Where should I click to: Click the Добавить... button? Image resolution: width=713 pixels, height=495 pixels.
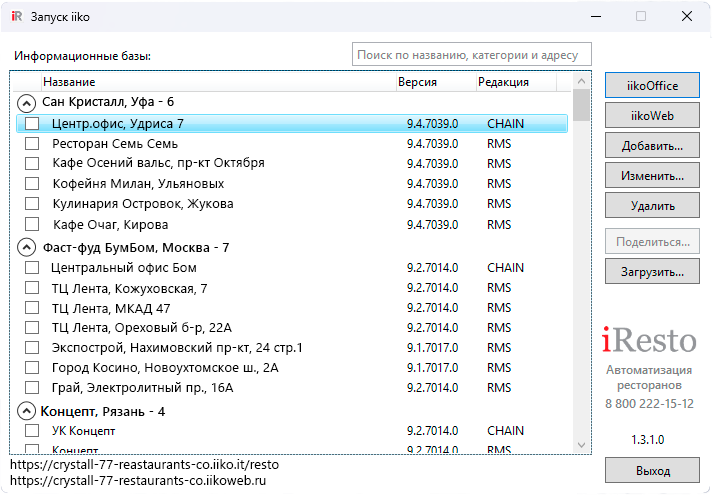(x=652, y=145)
